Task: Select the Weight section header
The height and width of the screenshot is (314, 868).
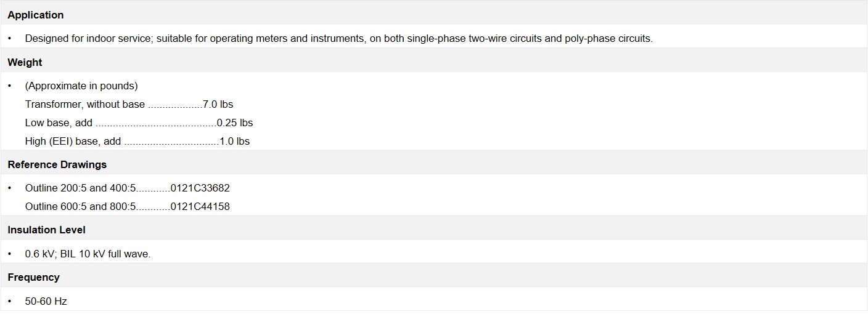Action: 25,62
